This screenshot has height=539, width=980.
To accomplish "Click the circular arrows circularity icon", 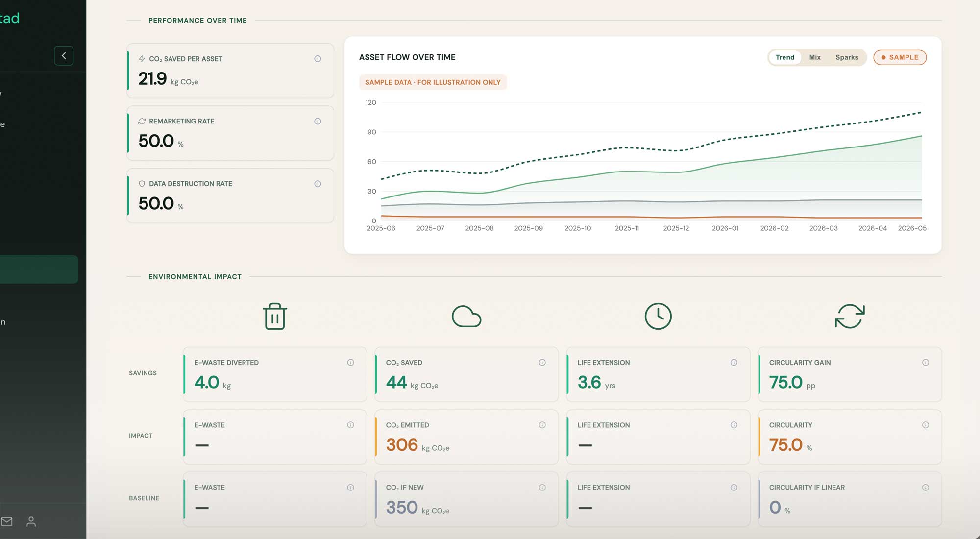I will click(x=850, y=316).
